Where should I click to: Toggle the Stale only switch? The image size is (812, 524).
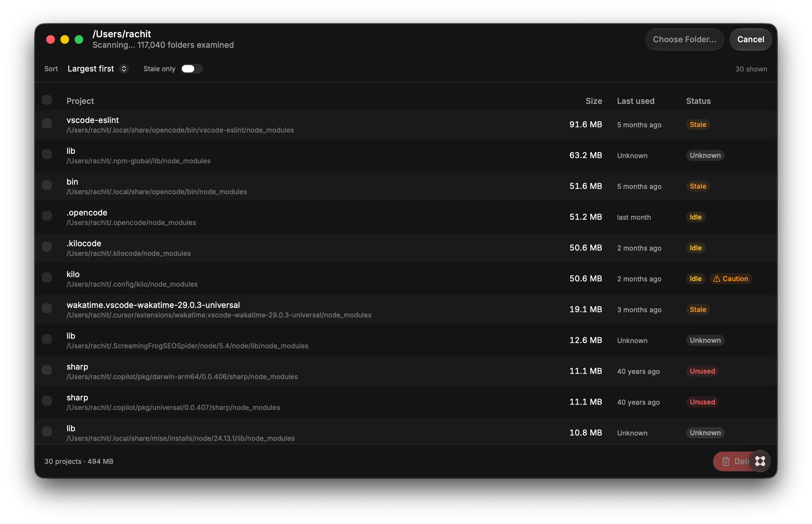(x=192, y=69)
